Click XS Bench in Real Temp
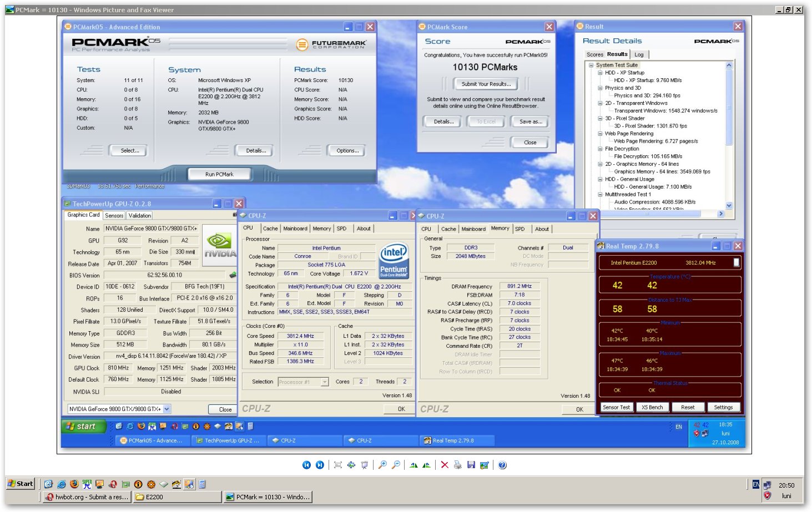The width and height of the screenshot is (812, 512). (x=652, y=407)
